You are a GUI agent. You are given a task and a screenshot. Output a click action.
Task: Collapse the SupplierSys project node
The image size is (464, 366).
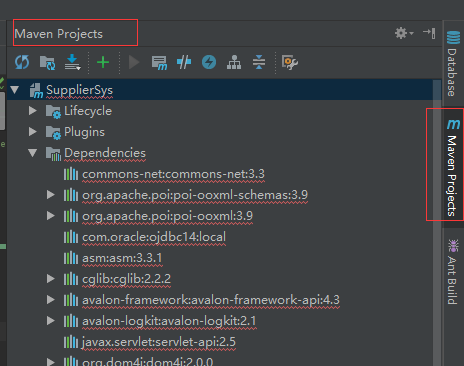pos(15,90)
